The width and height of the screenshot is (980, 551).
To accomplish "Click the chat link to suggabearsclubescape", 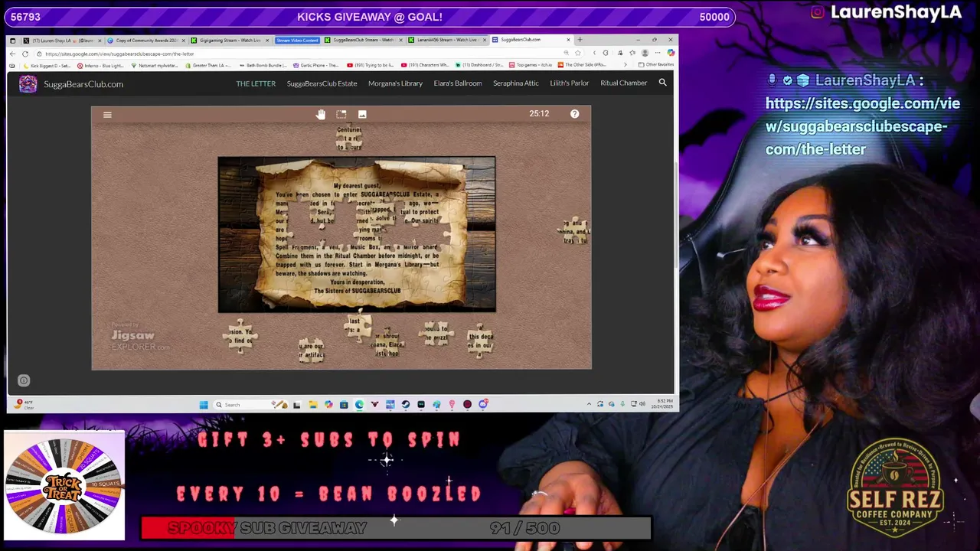I will (863, 126).
